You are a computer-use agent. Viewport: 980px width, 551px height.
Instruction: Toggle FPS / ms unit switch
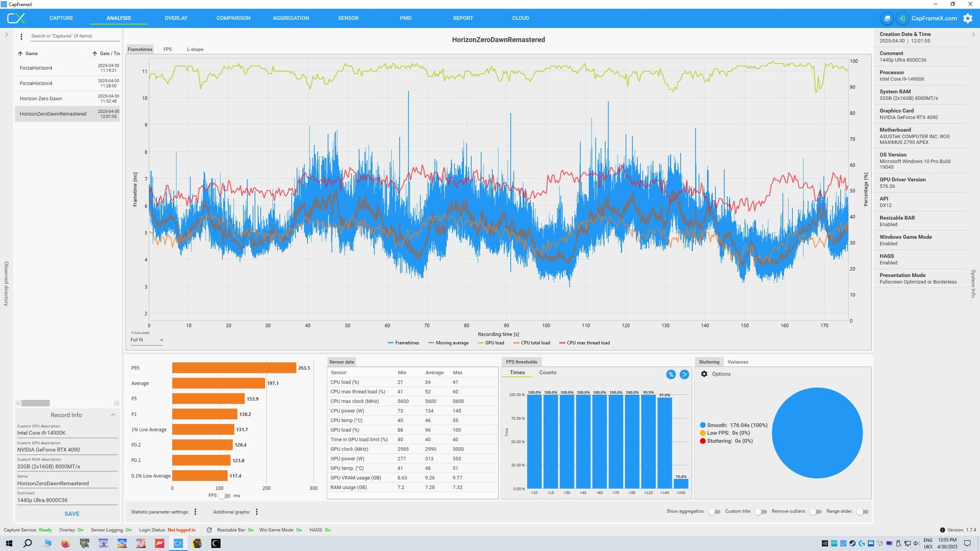tap(225, 496)
